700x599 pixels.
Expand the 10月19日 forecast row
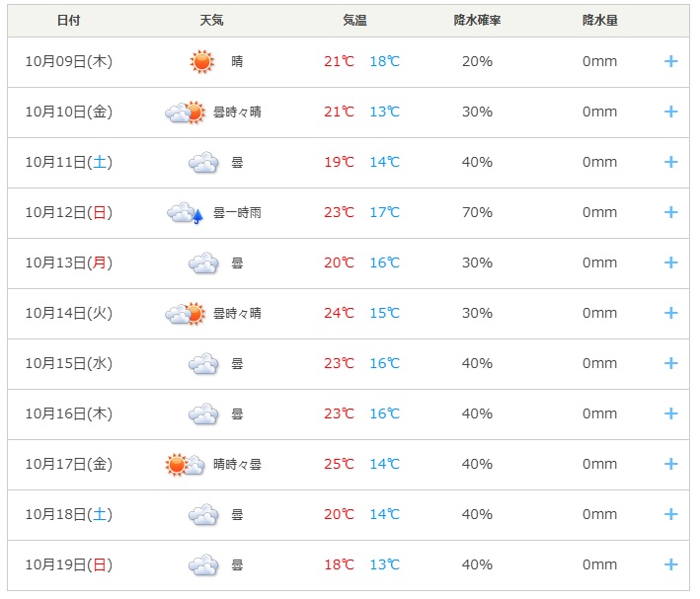click(x=670, y=564)
